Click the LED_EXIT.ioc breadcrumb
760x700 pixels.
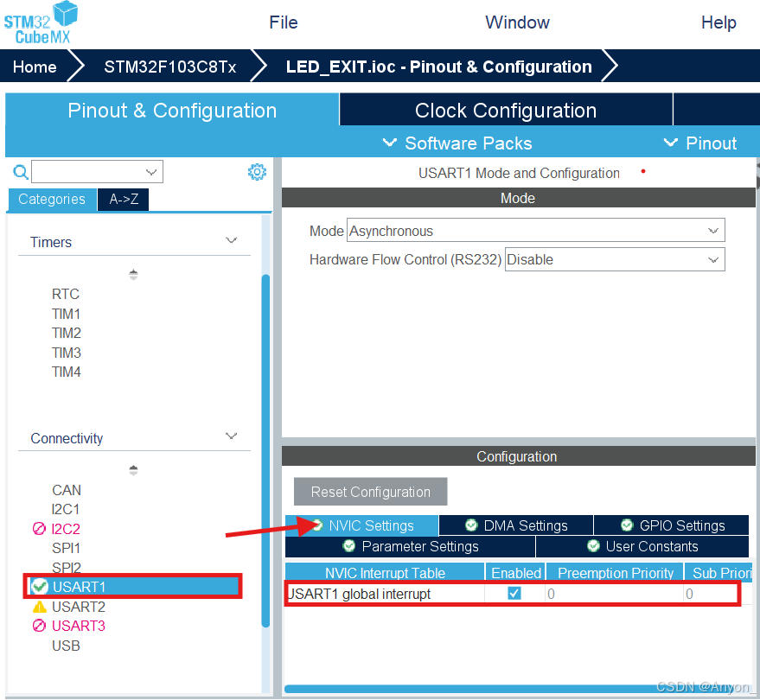(x=438, y=67)
